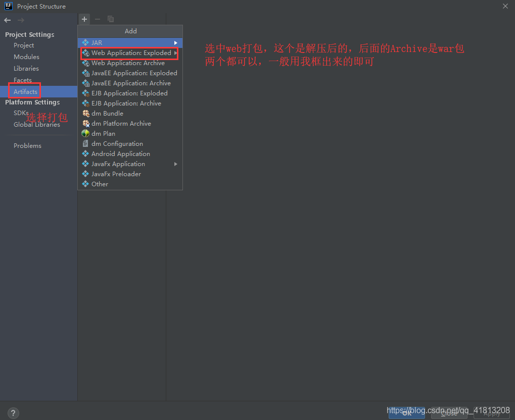Open Global Libraries under Platform Settings
This screenshot has height=420, width=515.
click(x=36, y=125)
